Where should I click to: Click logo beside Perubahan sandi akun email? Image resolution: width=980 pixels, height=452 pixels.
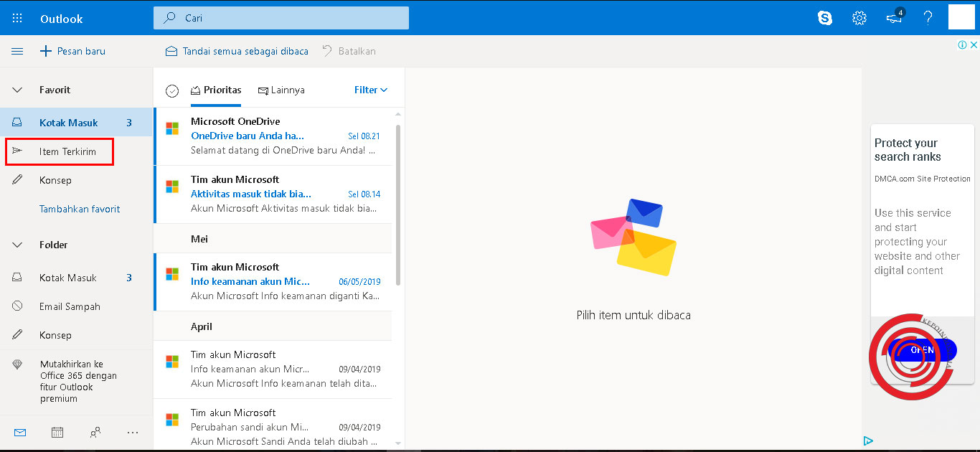(x=172, y=420)
